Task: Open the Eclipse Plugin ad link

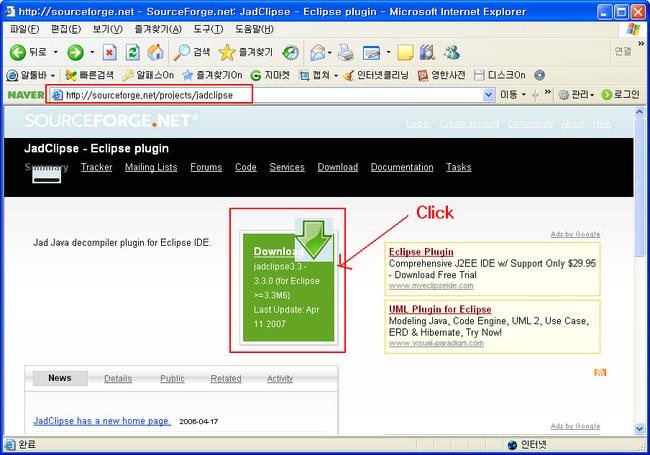Action: tap(421, 252)
